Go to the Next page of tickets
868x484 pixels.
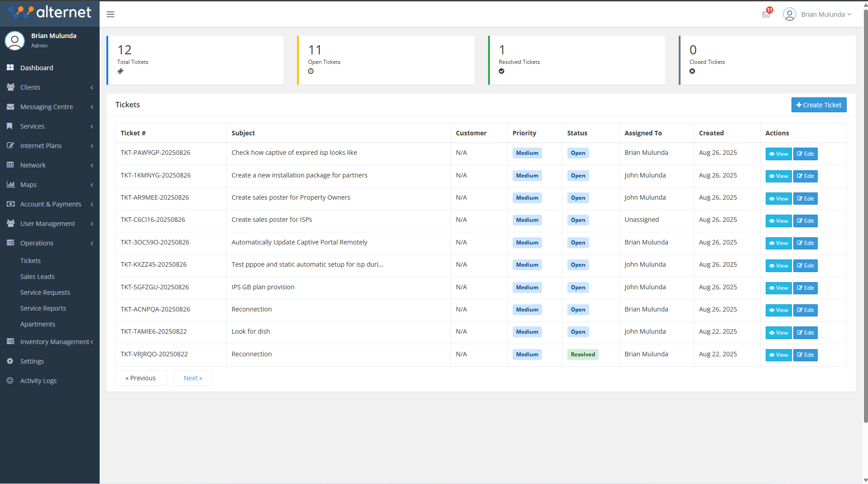(192, 378)
